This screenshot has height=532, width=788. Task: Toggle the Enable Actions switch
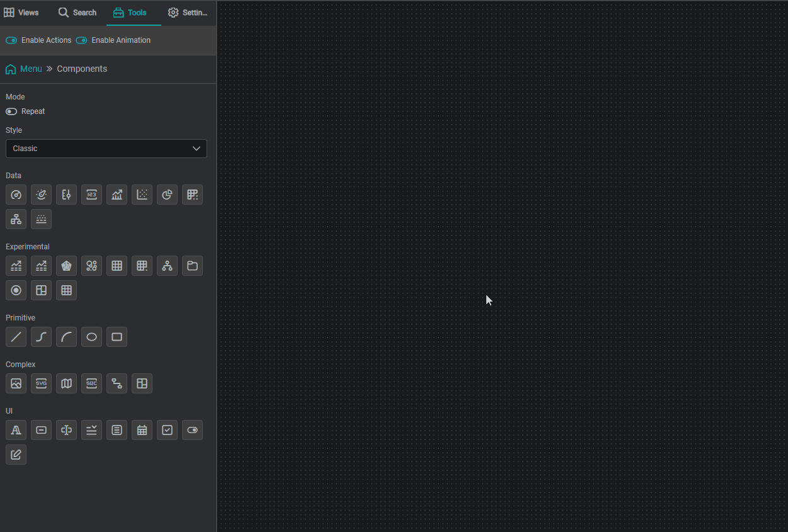pos(11,40)
